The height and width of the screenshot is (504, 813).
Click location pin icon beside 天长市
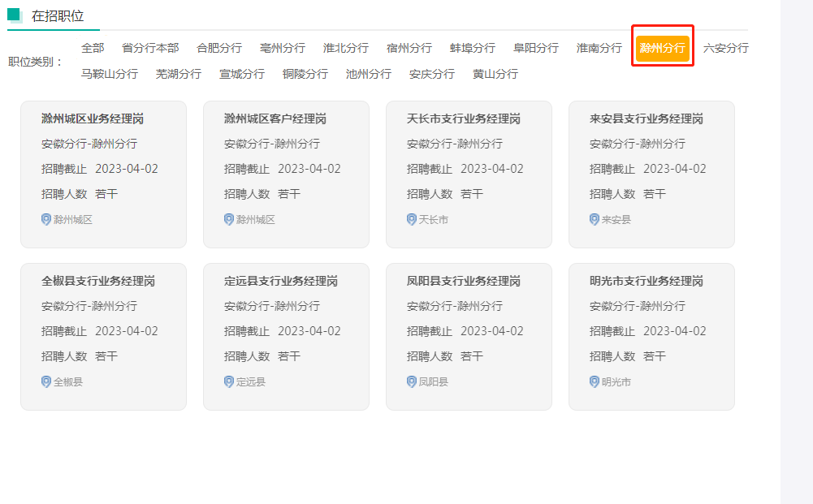(412, 220)
